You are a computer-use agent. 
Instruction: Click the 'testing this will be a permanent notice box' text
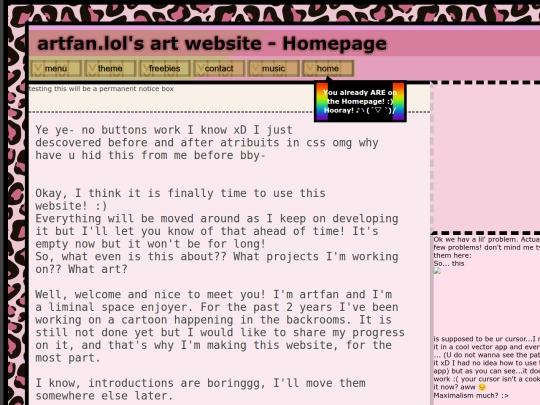coord(101,89)
